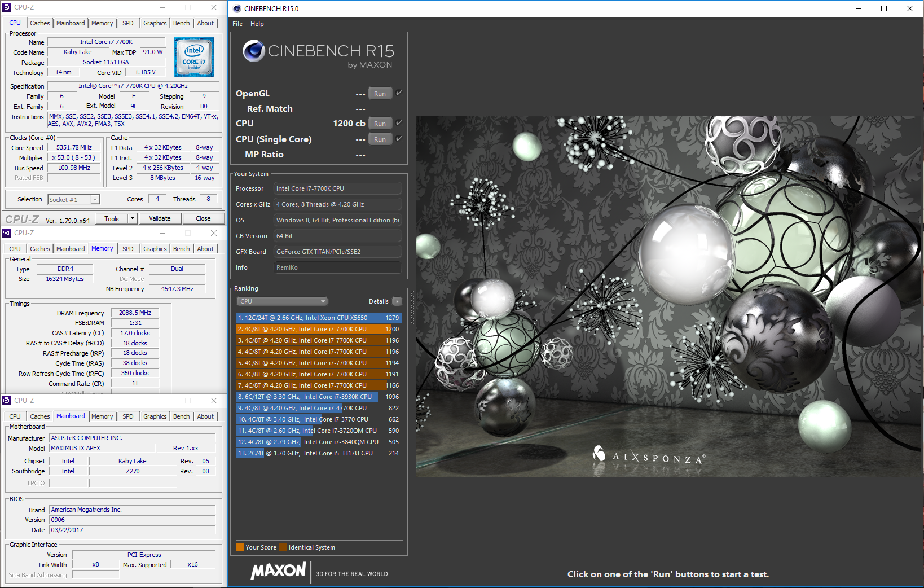The width and height of the screenshot is (924, 588).
Task: Click the brown Identical System legend swatch
Action: point(283,547)
